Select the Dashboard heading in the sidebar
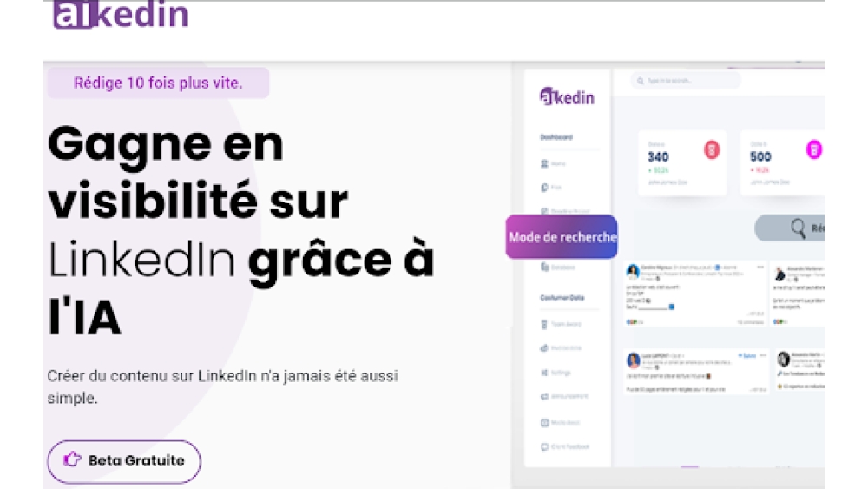868x489 pixels. click(x=556, y=136)
